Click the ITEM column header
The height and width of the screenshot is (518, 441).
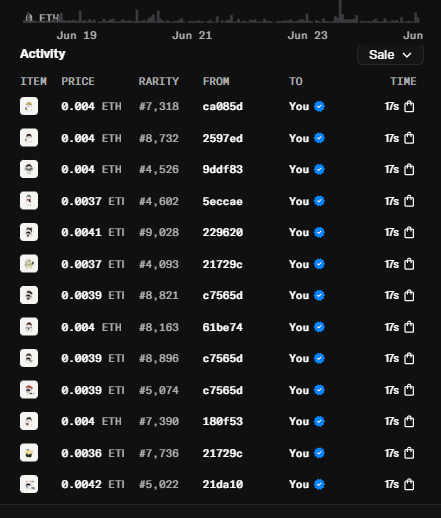[33, 81]
